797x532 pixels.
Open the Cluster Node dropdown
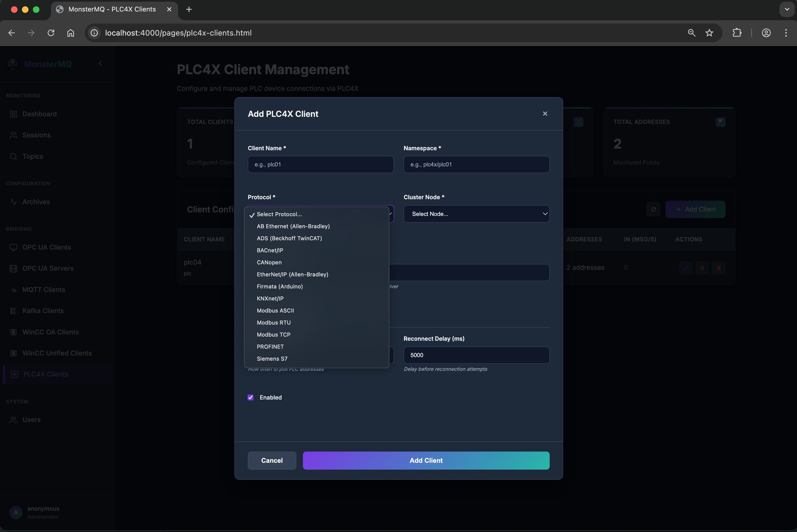click(476, 214)
